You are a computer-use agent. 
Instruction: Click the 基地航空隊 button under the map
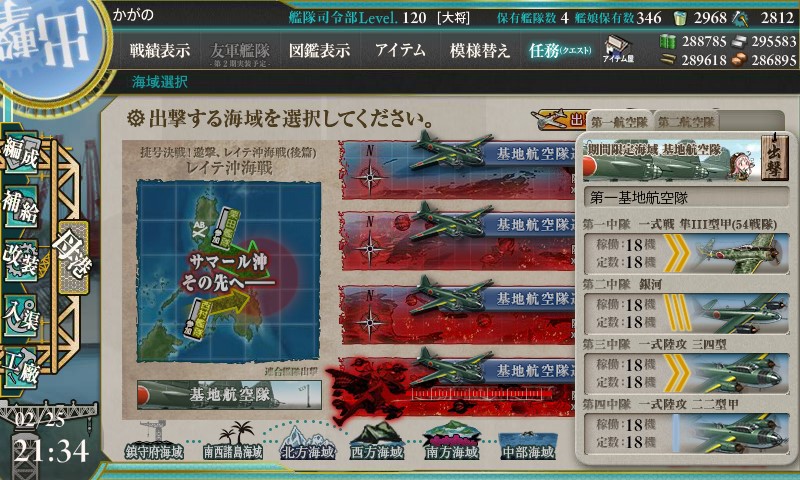[x=229, y=395]
